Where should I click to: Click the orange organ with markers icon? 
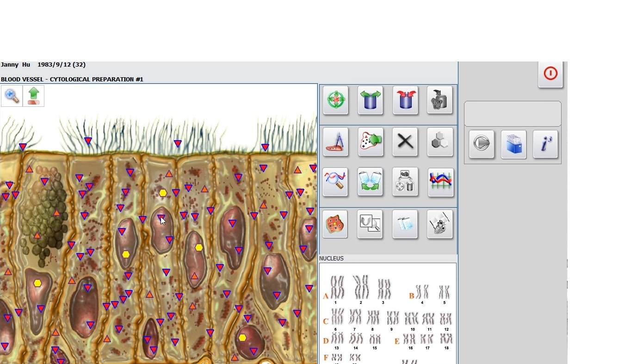click(x=335, y=224)
